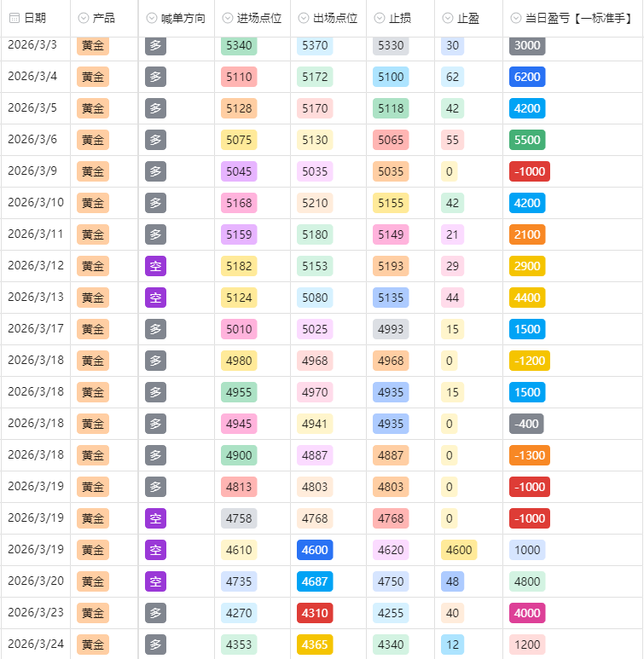644x659 pixels.
Task: Click the circle-arrow icon beside 产品
Action: (x=84, y=18)
